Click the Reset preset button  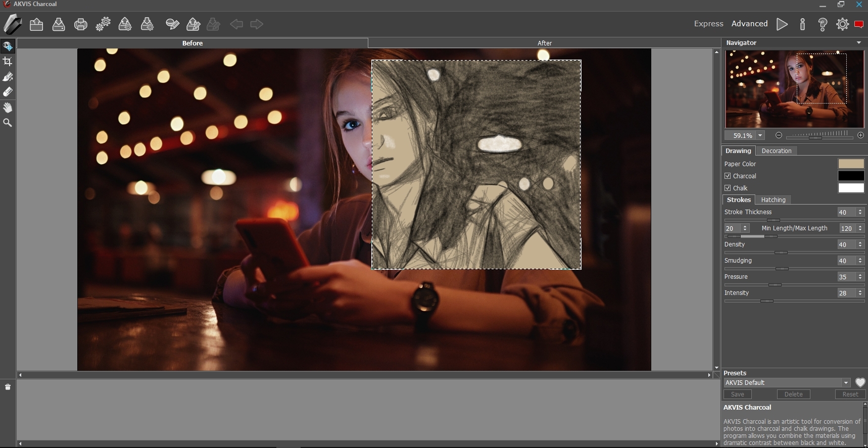pos(850,394)
